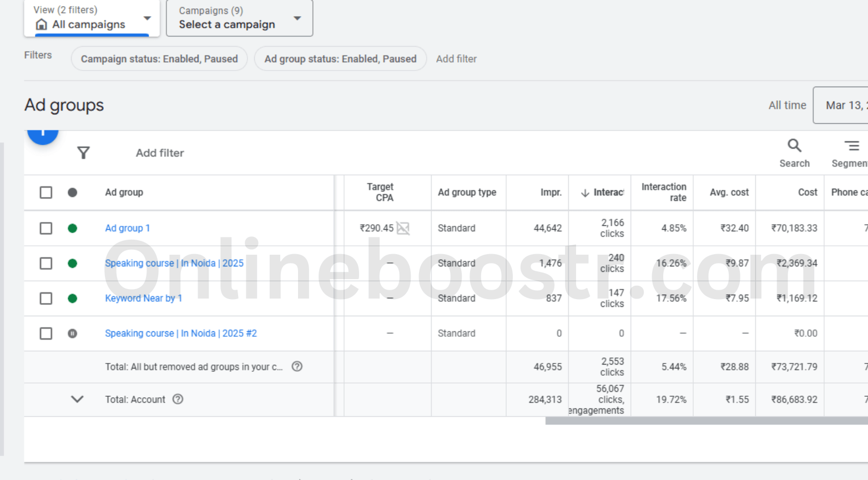Click help icon beside Total: All but removed
The width and height of the screenshot is (868, 480).
coord(297,367)
